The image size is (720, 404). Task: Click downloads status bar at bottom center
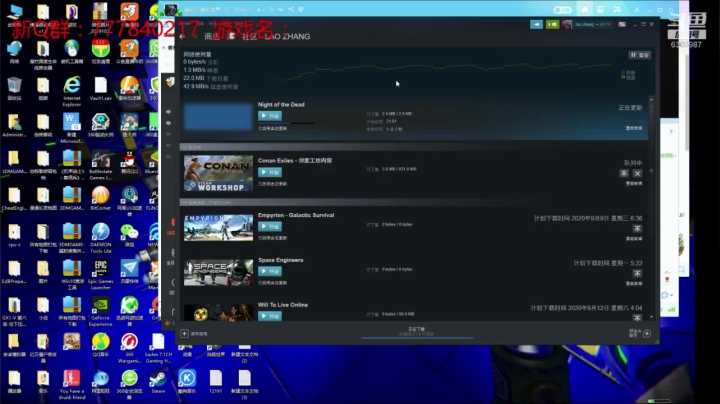(417, 331)
